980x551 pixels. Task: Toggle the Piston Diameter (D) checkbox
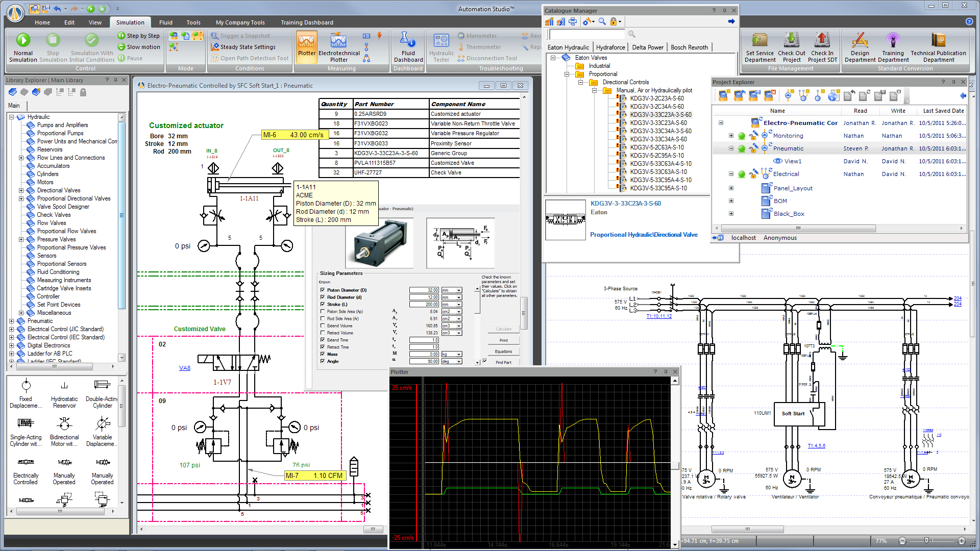(323, 290)
